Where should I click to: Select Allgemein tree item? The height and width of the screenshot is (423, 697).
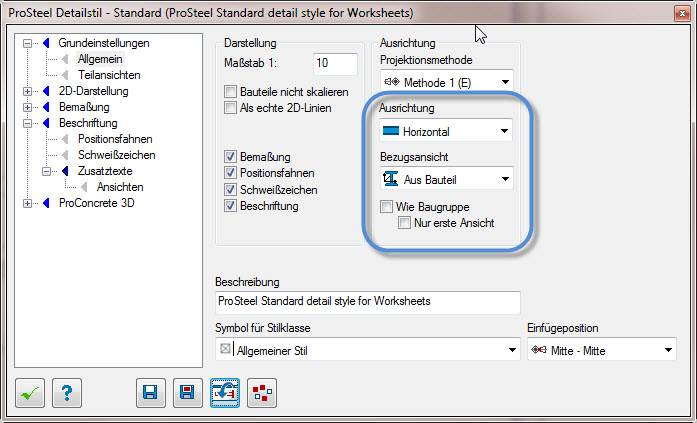tap(100, 59)
